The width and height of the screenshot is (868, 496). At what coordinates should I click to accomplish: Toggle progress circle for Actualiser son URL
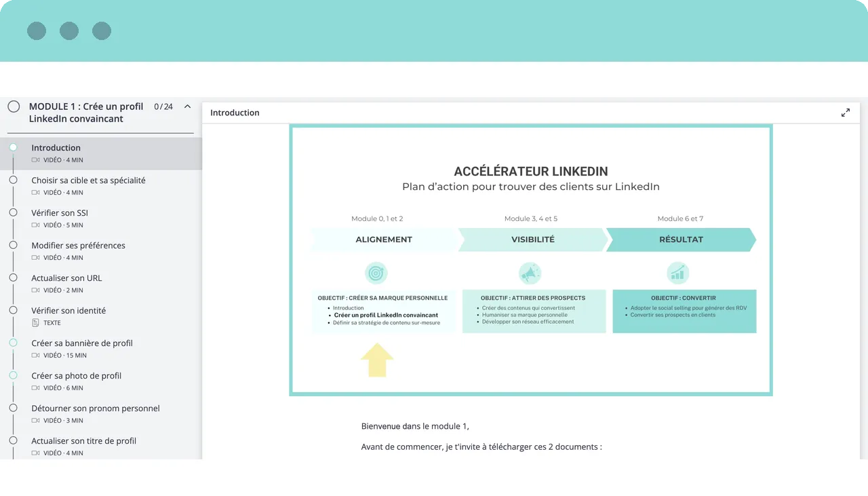(x=13, y=278)
